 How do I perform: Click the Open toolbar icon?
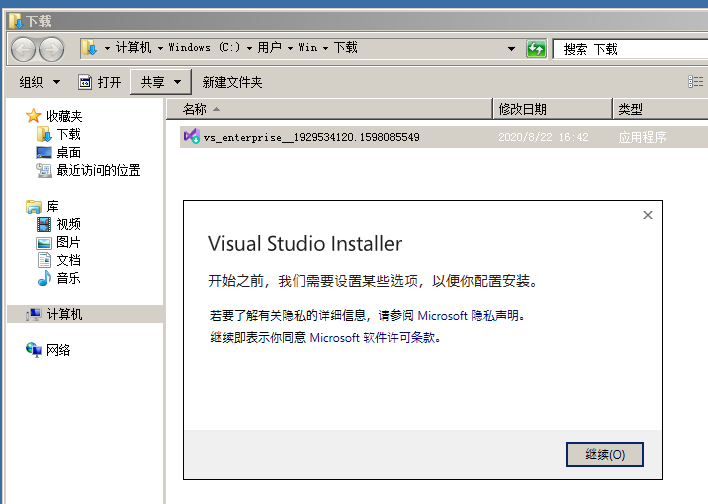coord(85,82)
